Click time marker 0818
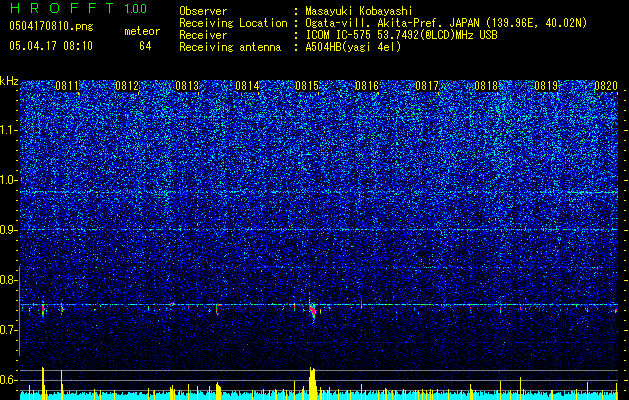Image resolution: width=629 pixels, height=400 pixels. click(486, 86)
